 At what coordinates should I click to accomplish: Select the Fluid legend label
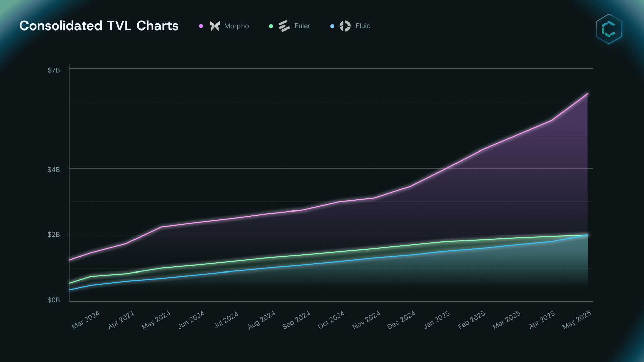pyautogui.click(x=363, y=26)
